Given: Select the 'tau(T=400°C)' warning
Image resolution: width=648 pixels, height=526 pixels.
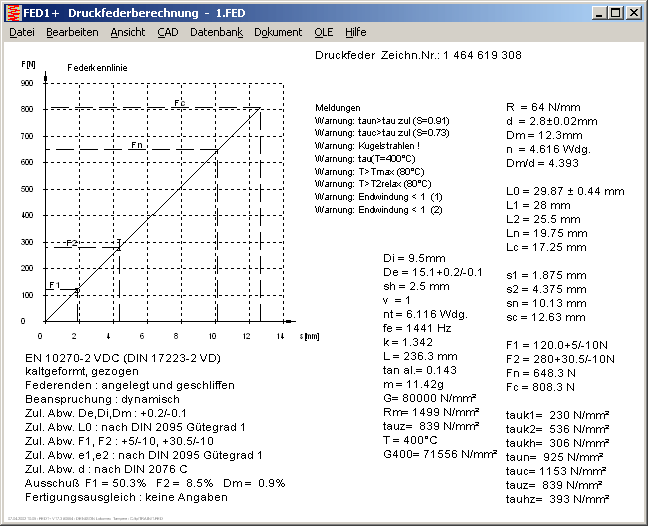Looking at the screenshot, I should pyautogui.click(x=365, y=159).
